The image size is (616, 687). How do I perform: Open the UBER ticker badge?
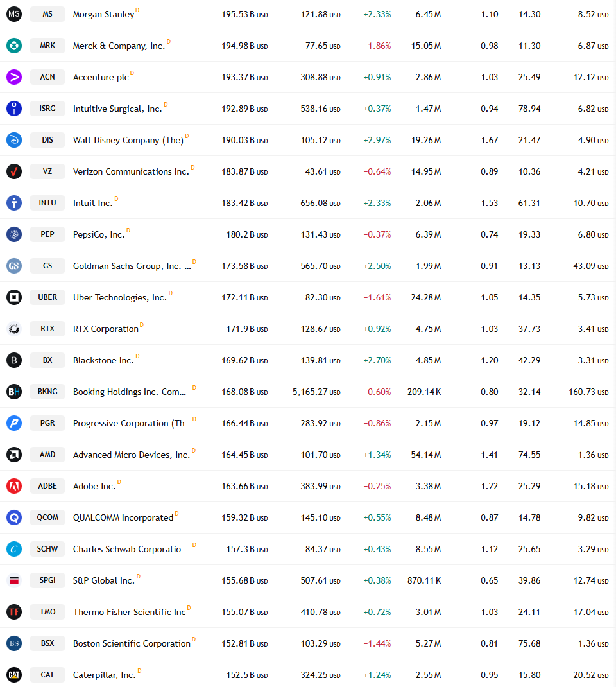(x=47, y=297)
